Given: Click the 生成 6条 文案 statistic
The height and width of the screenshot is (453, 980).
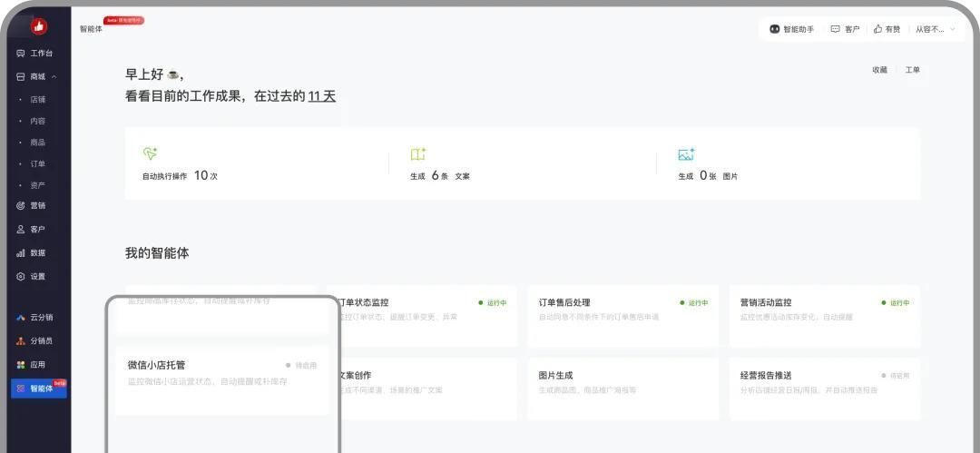Looking at the screenshot, I should pos(440,176).
